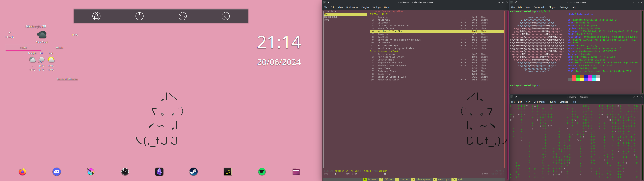Open the Plugins menu in the cmatrix Konsole window

[552, 102]
